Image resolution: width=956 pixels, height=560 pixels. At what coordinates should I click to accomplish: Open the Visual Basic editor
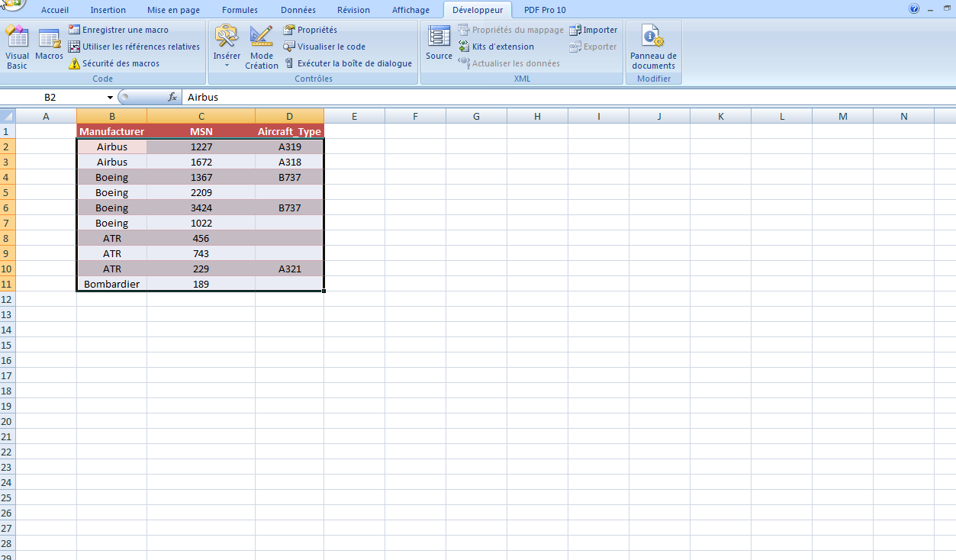16,47
